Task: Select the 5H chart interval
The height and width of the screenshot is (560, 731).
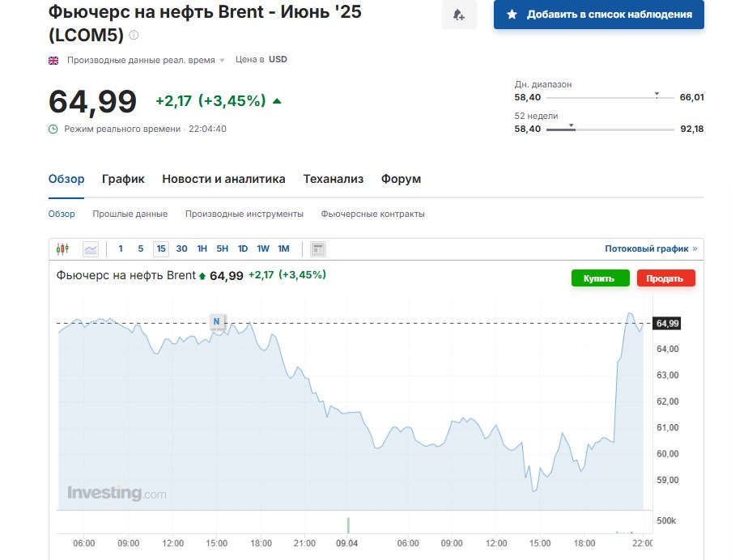Action: pos(223,248)
